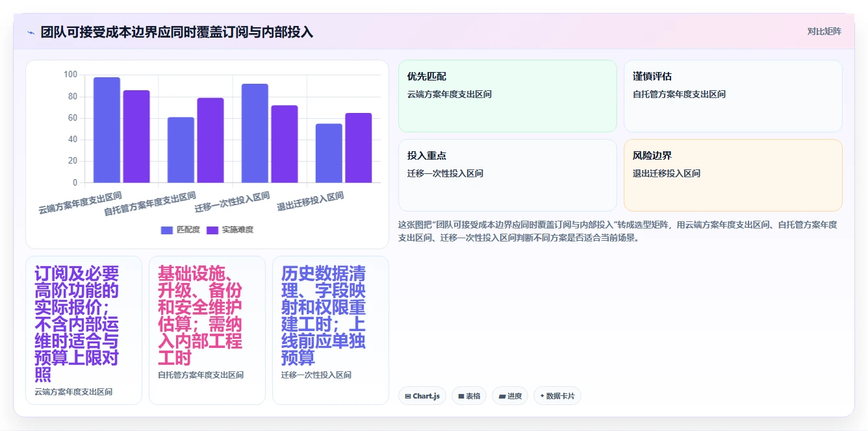Toggle the 实施难度 legend label
868x431 pixels.
coord(237,230)
